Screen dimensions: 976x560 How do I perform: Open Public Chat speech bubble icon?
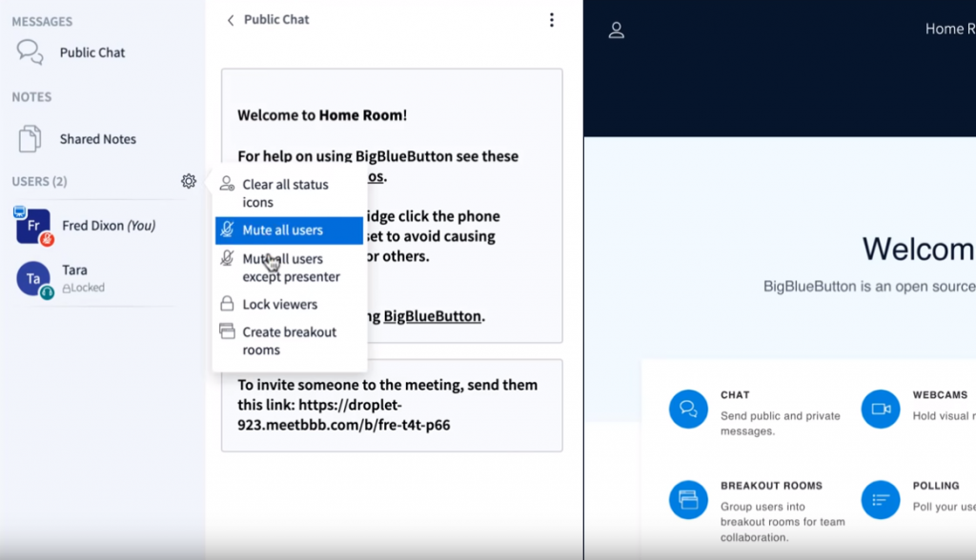(x=30, y=51)
